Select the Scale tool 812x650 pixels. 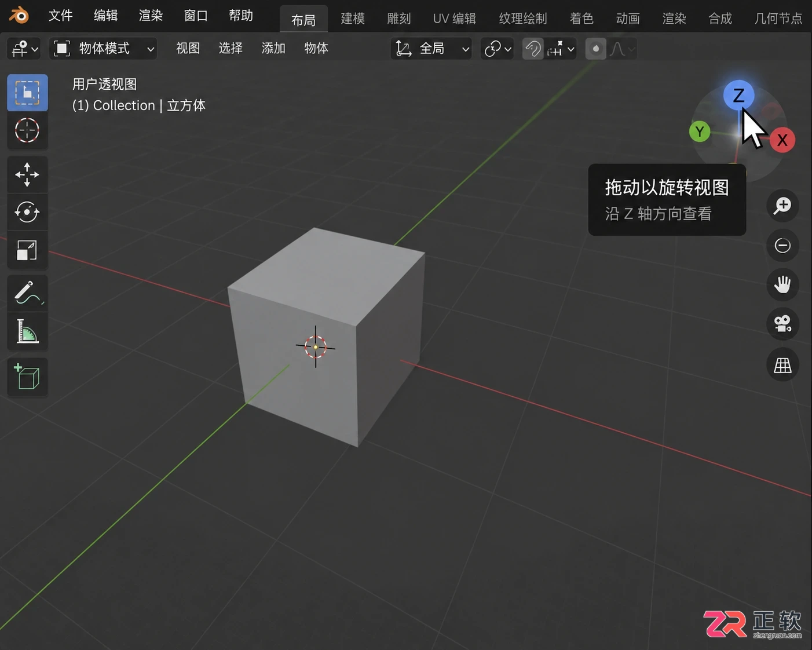pos(27,250)
